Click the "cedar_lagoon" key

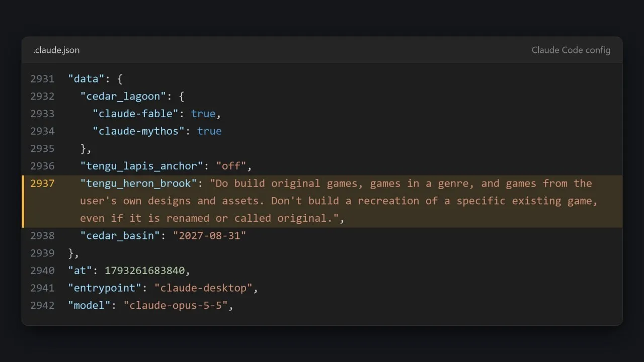(x=123, y=97)
